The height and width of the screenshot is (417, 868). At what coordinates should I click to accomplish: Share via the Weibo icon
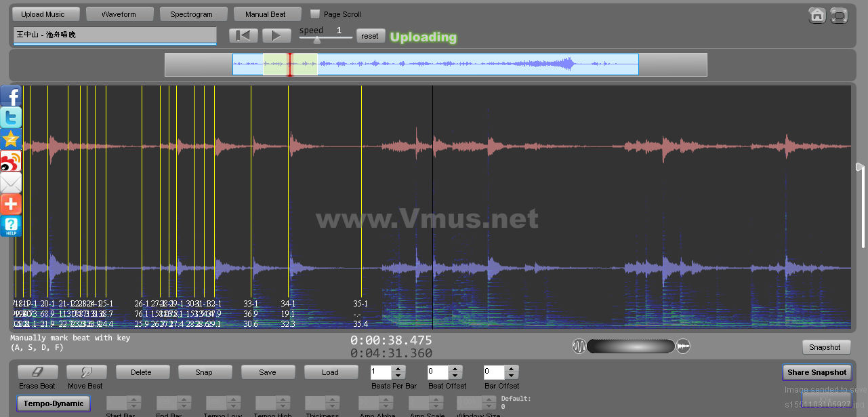tap(11, 161)
